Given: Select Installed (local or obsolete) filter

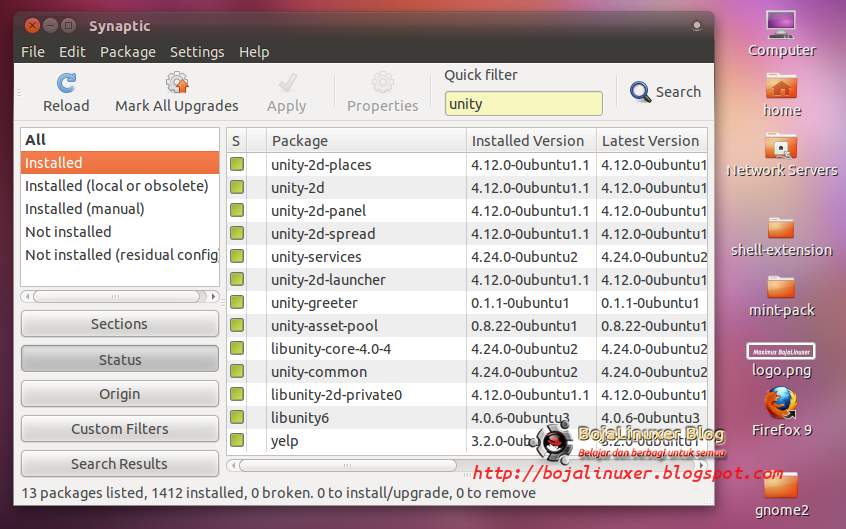Looking at the screenshot, I should 120,186.
